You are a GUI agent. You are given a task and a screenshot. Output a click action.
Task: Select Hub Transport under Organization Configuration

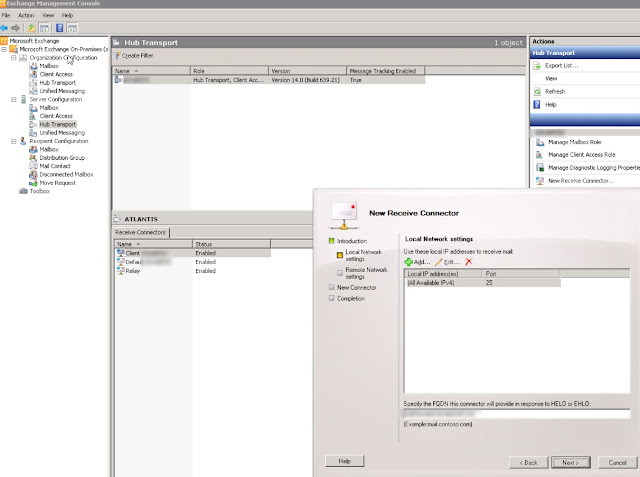click(x=57, y=83)
